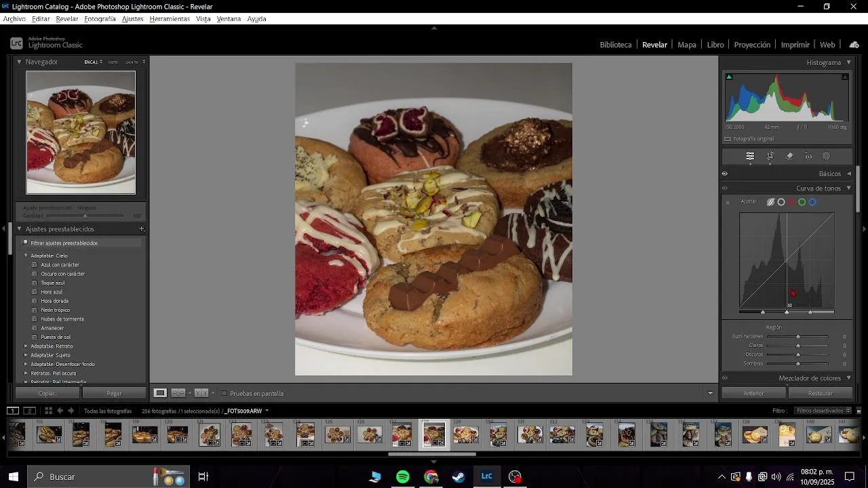Open cloud sync status icon

854,45
